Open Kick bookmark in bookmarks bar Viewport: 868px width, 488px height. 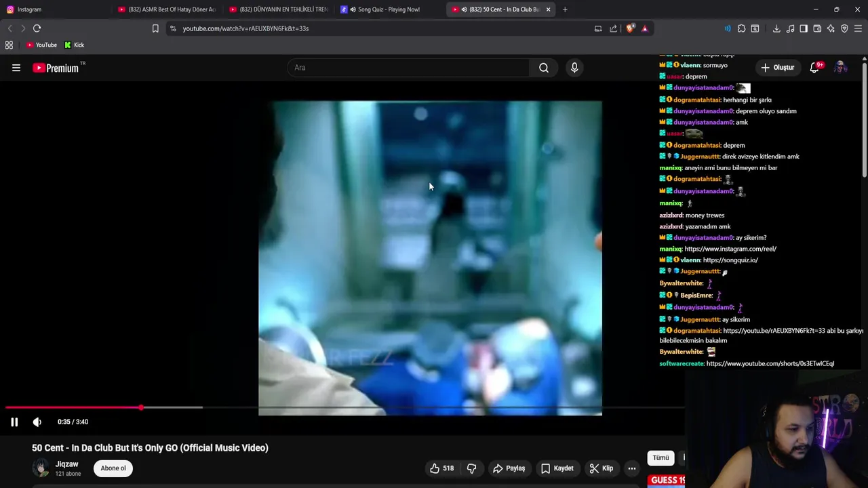[x=75, y=45]
